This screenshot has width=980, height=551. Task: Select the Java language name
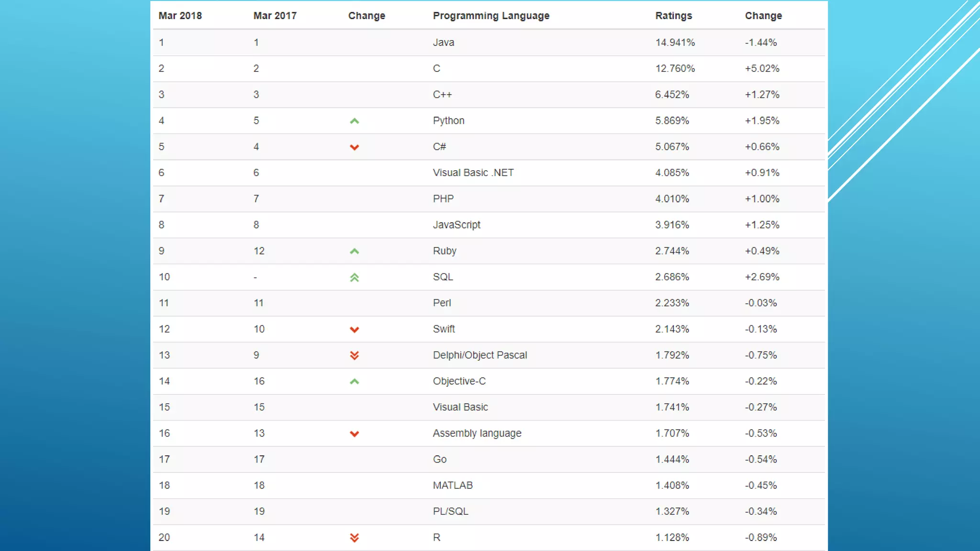tap(443, 43)
